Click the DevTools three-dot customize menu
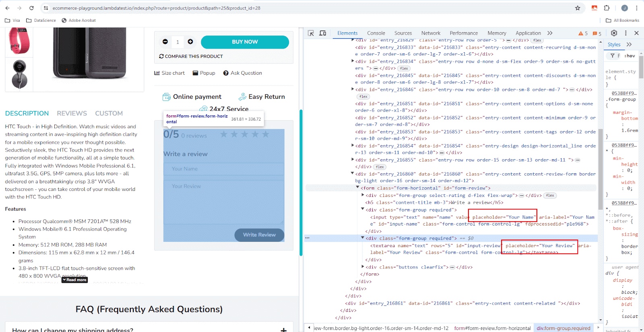The height and width of the screenshot is (332, 644). [x=625, y=33]
